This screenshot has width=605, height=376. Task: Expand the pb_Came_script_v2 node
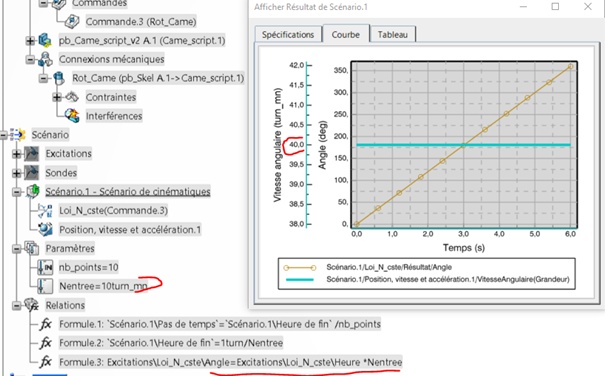coord(30,41)
